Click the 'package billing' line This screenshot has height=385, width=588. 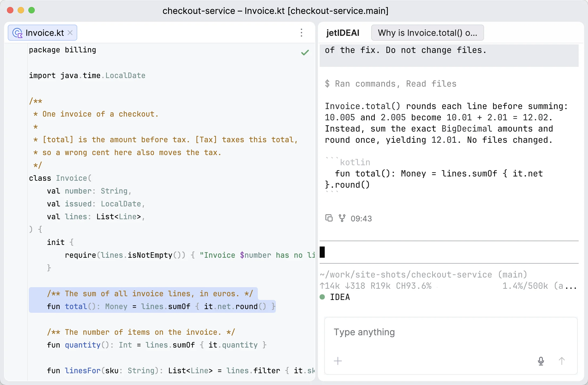pos(63,50)
